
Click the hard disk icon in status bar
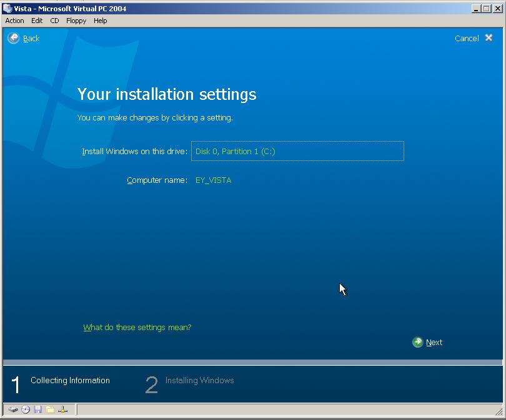click(x=13, y=409)
